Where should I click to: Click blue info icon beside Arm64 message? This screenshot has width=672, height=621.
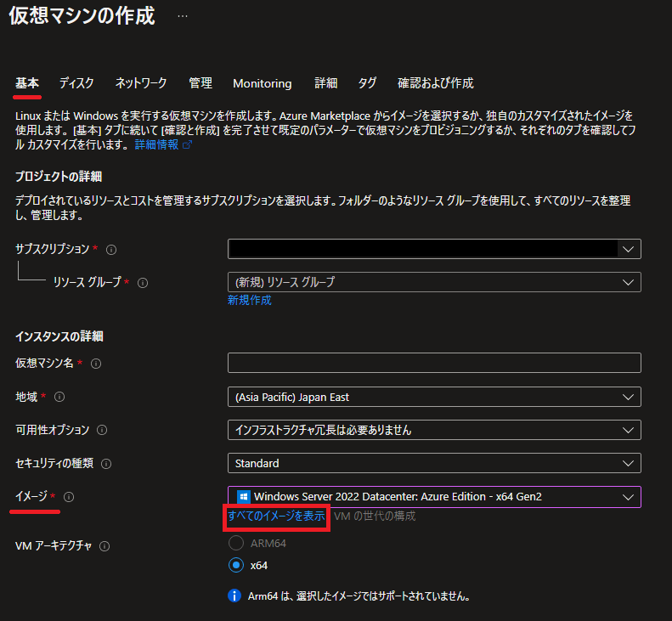coord(234,596)
